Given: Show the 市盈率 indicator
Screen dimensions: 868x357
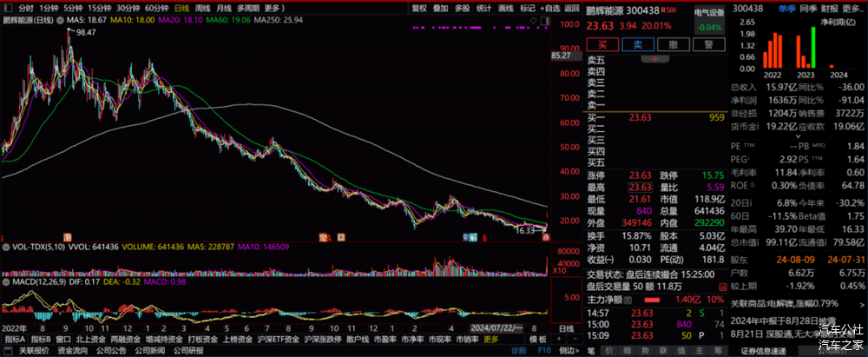Looking at the screenshot, I should click(x=385, y=340).
